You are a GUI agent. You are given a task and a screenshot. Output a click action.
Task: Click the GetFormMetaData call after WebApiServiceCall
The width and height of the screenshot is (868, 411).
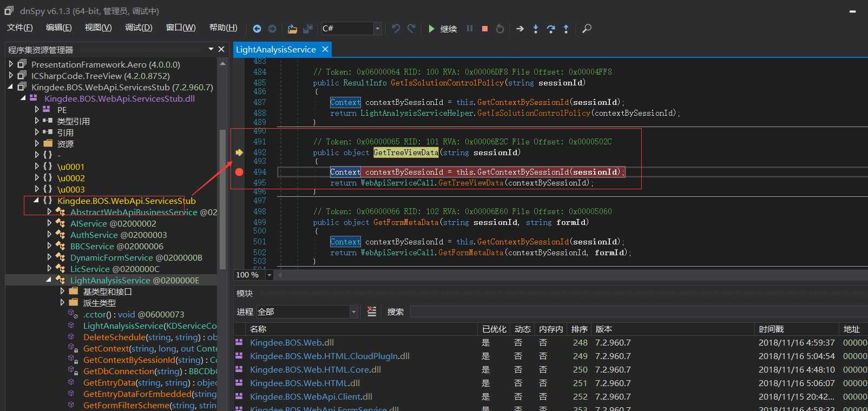[x=471, y=253]
